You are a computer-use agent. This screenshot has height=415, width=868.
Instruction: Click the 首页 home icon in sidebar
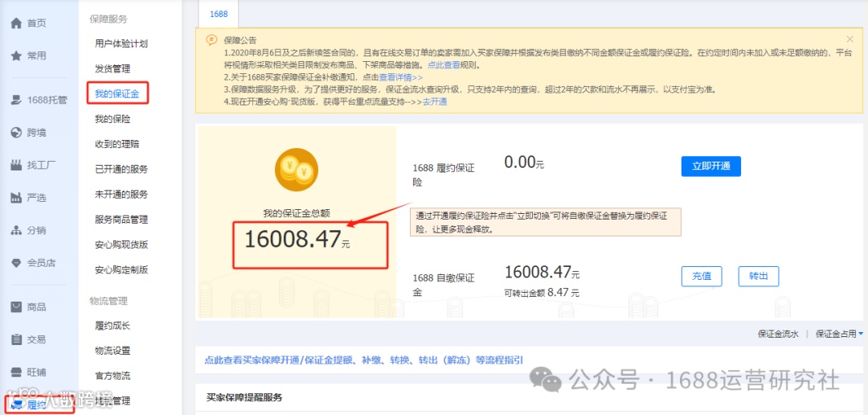point(16,23)
